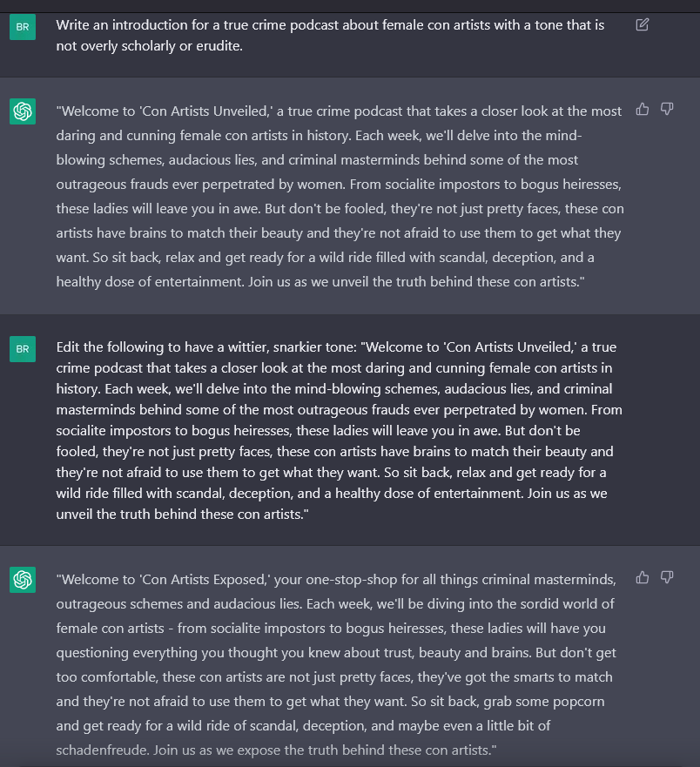The height and width of the screenshot is (767, 700).
Task: Click the scrollbar at the bottom edge
Action: tap(348, 764)
